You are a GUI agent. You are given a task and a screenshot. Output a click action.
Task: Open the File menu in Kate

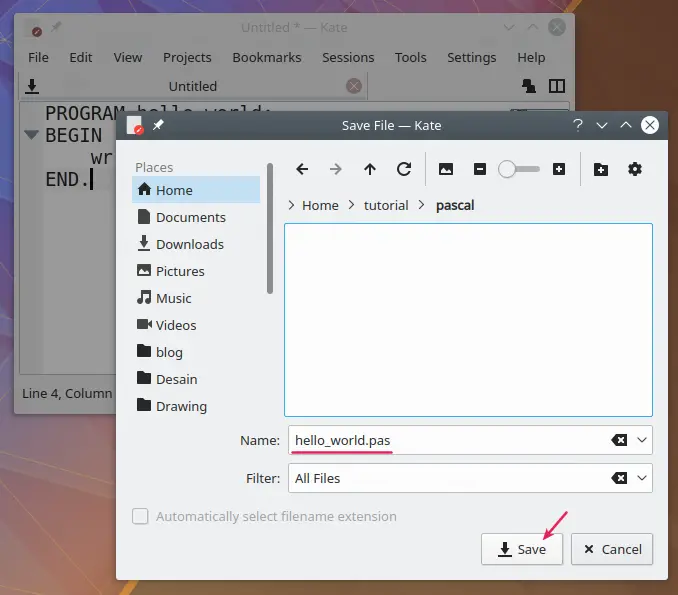(x=38, y=58)
